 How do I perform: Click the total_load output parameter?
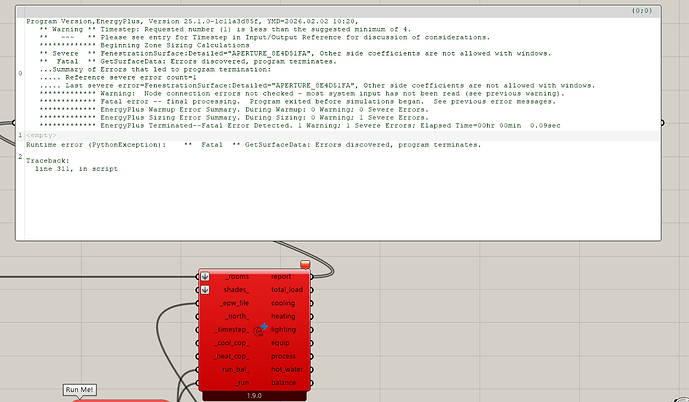click(287, 289)
